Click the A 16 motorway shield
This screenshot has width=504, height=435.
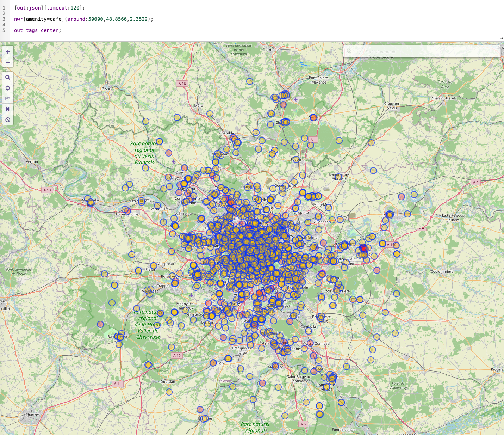click(x=182, y=84)
